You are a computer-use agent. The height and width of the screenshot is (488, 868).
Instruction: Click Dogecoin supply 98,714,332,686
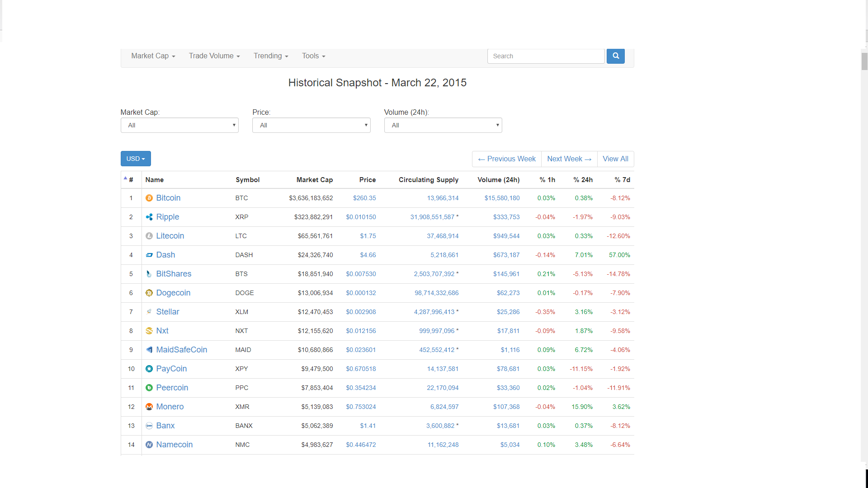click(x=437, y=293)
